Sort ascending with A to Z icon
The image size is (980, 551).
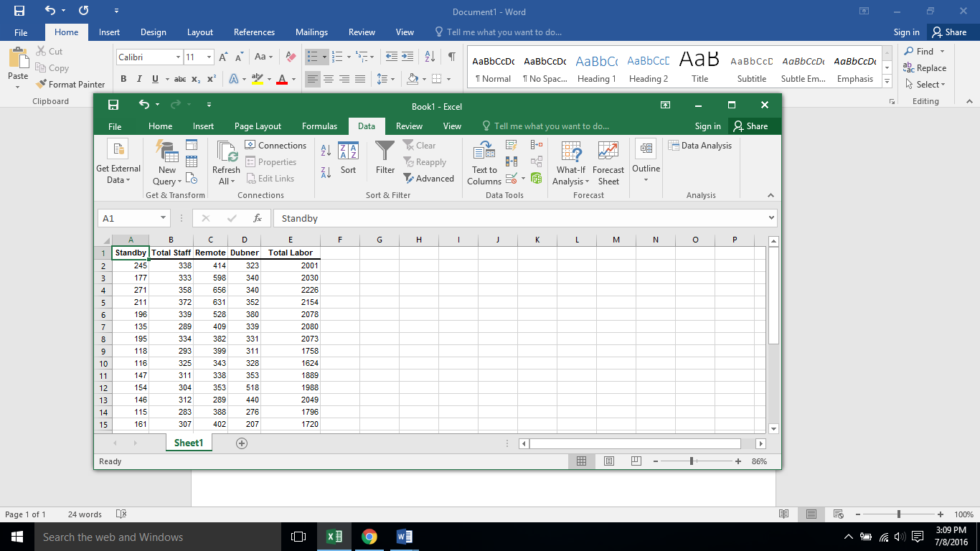(326, 151)
